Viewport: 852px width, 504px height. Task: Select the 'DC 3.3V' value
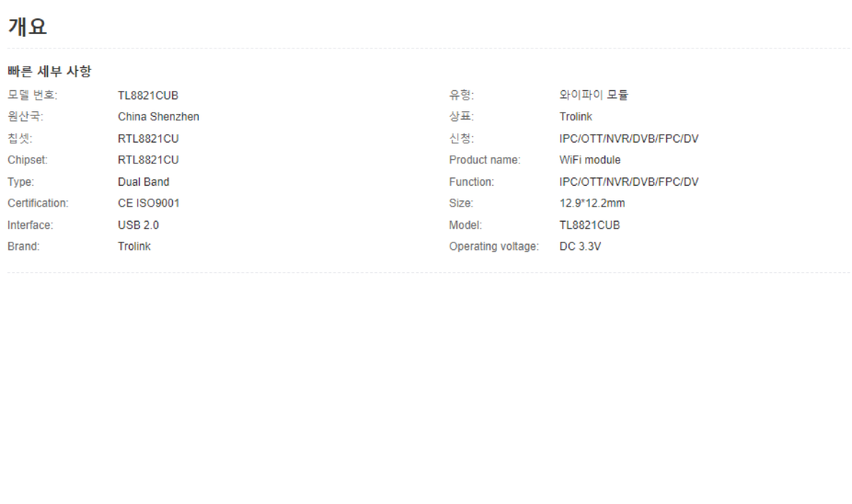pyautogui.click(x=581, y=246)
